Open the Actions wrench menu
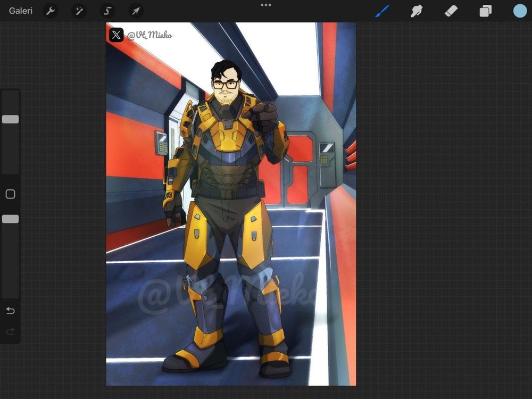Image resolution: width=532 pixels, height=399 pixels. click(51, 11)
